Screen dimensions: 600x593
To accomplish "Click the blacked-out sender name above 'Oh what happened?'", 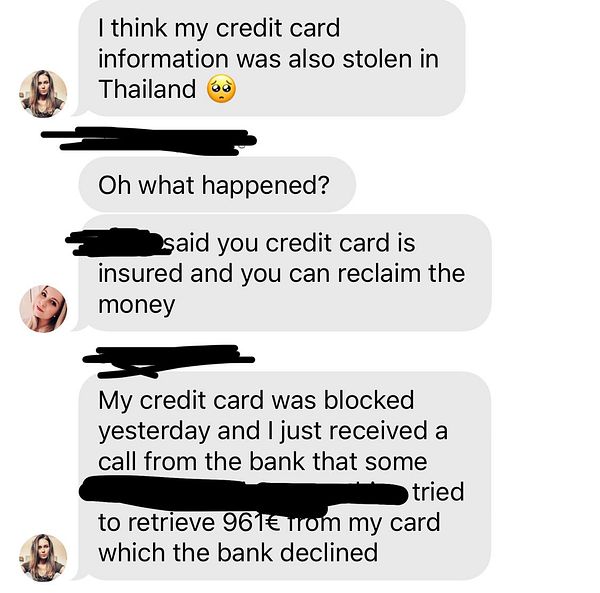I will pos(149,141).
